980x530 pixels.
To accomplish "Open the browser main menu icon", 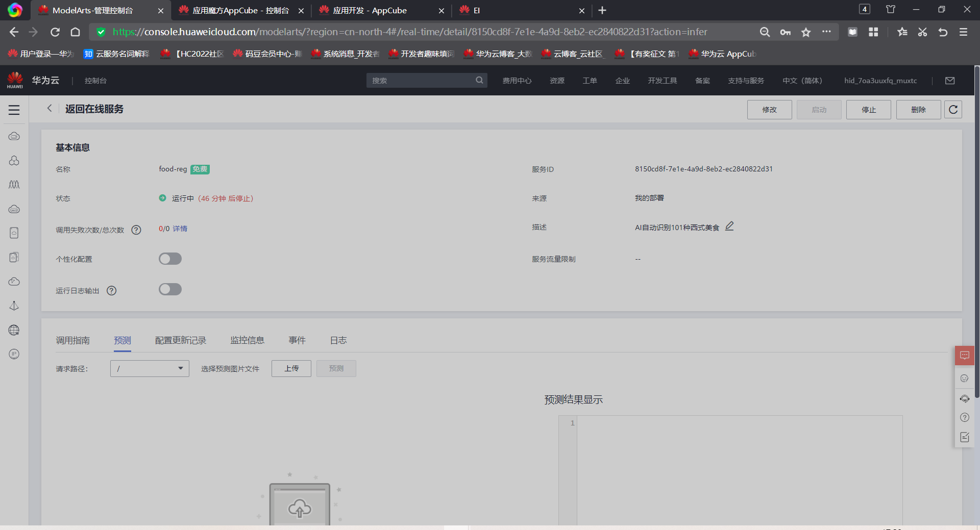I will point(963,32).
